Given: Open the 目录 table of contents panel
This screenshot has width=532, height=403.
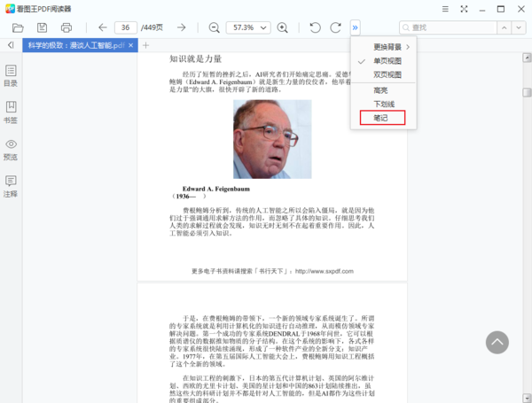Looking at the screenshot, I should (x=11, y=75).
